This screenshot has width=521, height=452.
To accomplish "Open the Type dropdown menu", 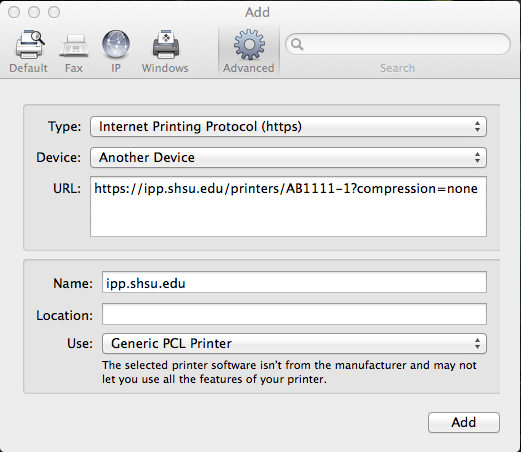I will pos(288,127).
